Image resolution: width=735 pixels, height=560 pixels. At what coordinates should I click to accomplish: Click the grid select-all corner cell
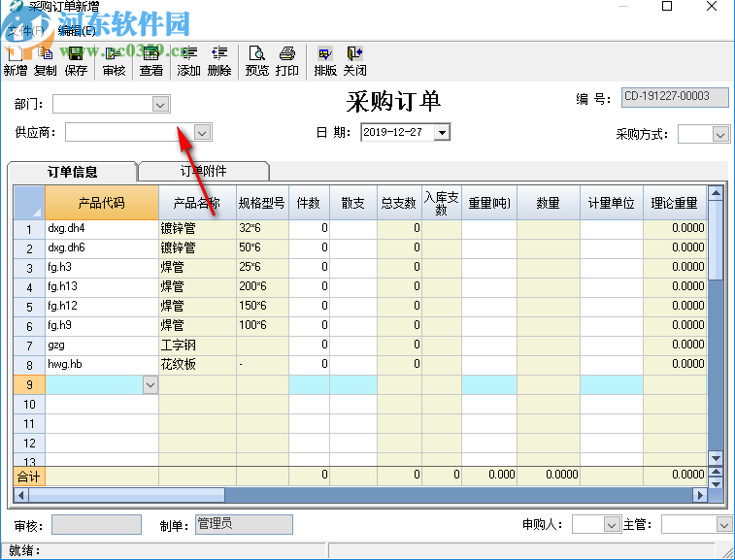29,203
